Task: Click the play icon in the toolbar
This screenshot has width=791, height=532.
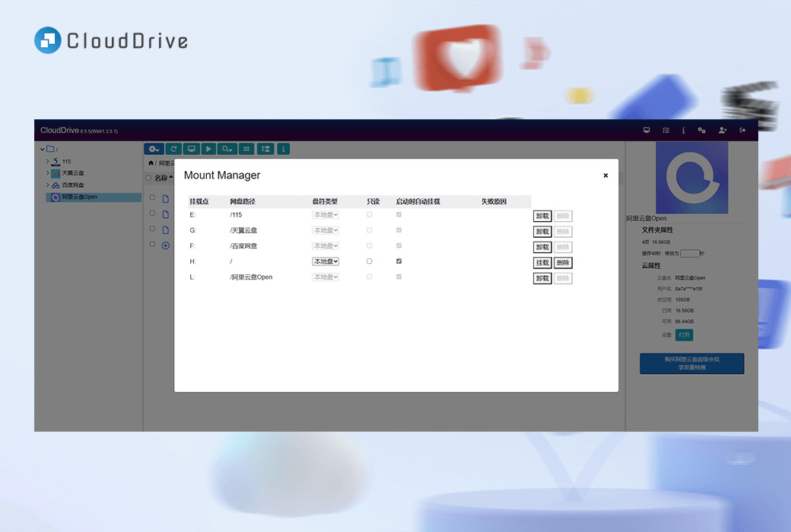Action: click(x=208, y=149)
